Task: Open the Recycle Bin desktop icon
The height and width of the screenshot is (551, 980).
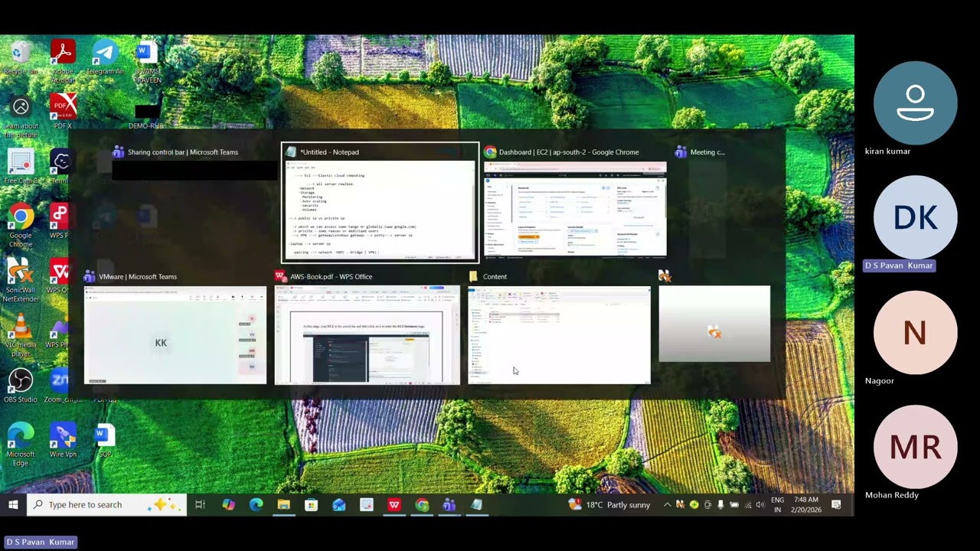Action: tap(21, 57)
